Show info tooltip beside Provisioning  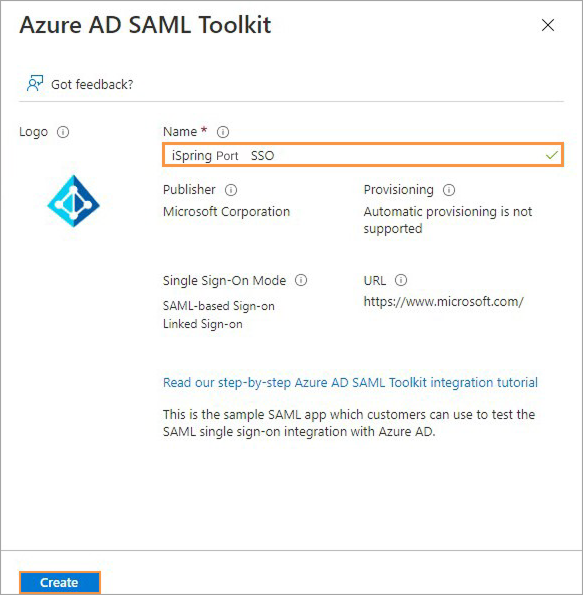pyautogui.click(x=449, y=190)
